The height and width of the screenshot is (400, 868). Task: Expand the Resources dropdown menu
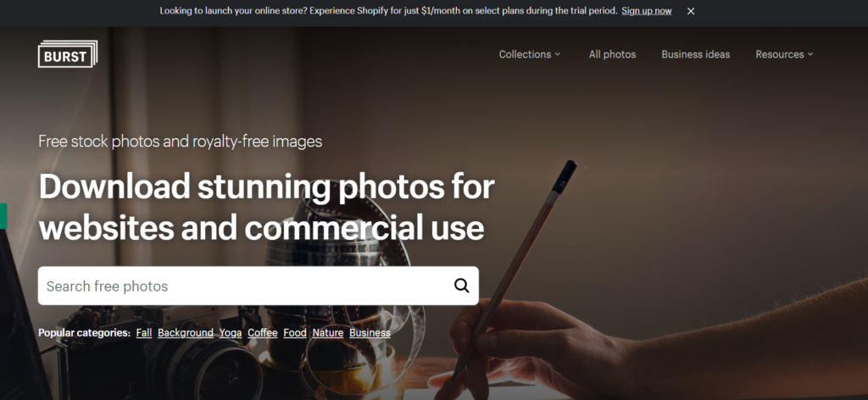pos(784,54)
